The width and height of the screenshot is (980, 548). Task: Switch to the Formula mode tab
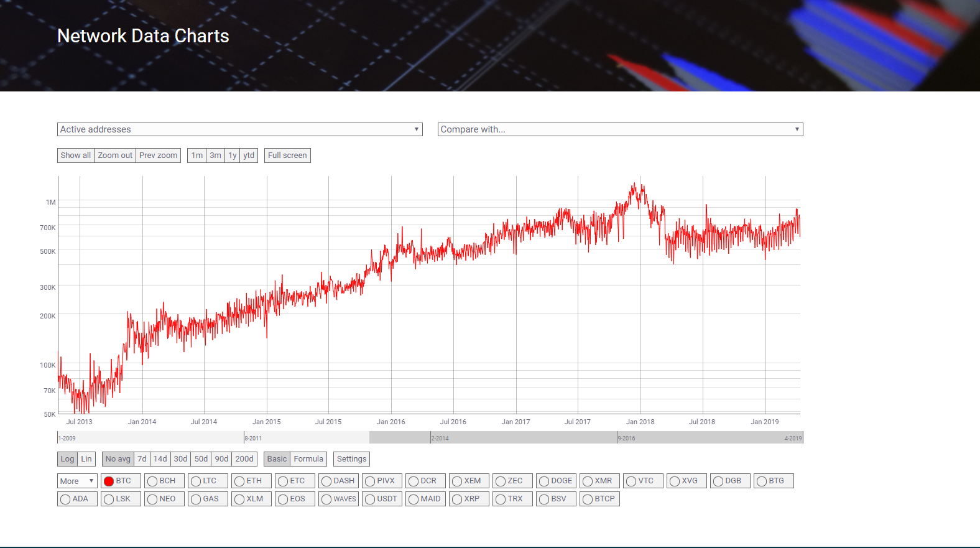pos(308,459)
